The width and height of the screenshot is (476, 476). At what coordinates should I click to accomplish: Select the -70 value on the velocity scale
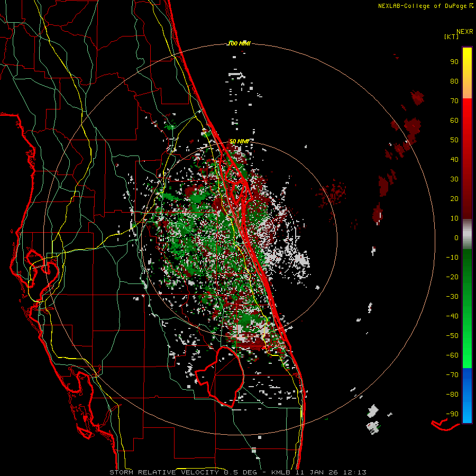452,375
